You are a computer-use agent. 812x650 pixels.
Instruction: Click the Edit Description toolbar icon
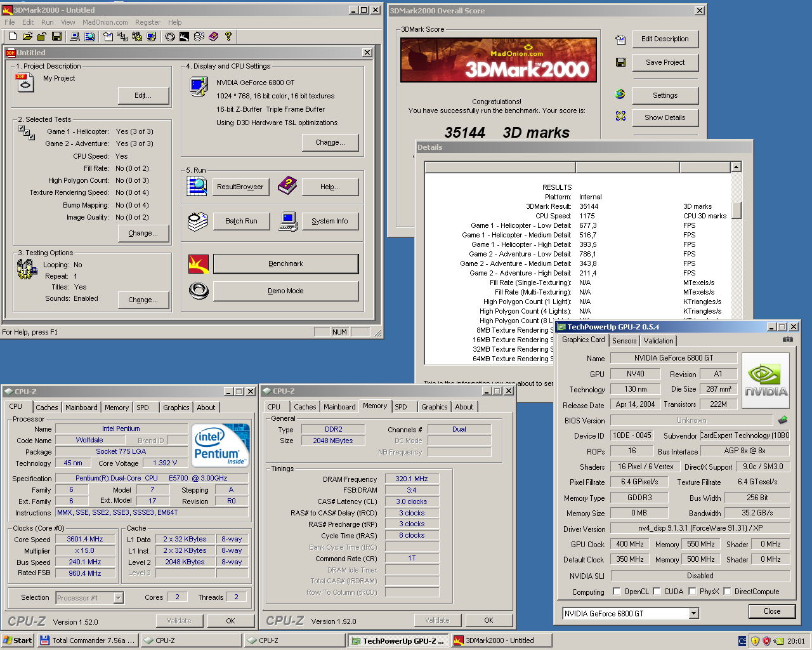tap(108, 37)
